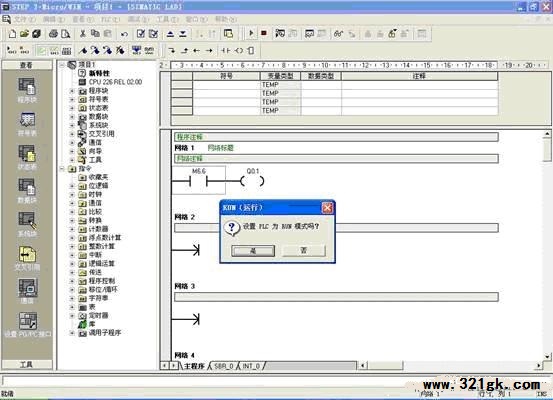Click the Copy toolbar icon
The height and width of the screenshot is (400, 553).
[95, 34]
